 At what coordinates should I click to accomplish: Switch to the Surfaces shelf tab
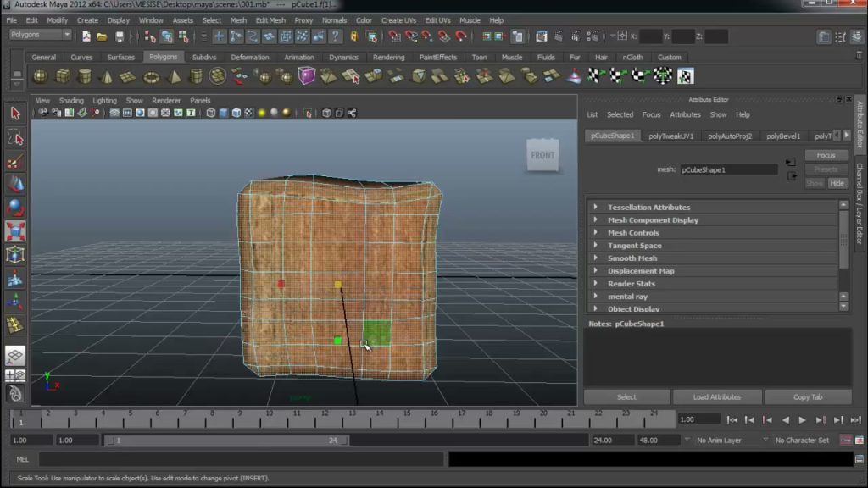pyautogui.click(x=120, y=57)
